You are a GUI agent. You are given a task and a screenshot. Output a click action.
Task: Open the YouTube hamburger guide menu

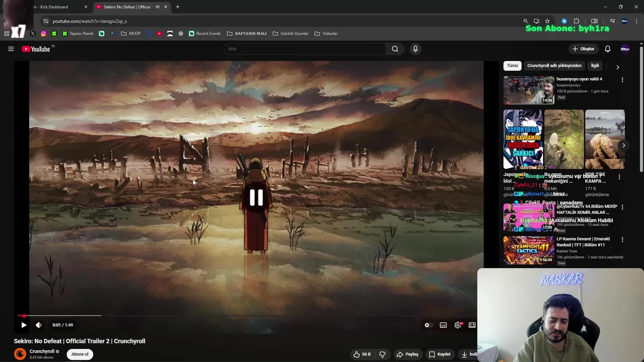pyautogui.click(x=11, y=49)
